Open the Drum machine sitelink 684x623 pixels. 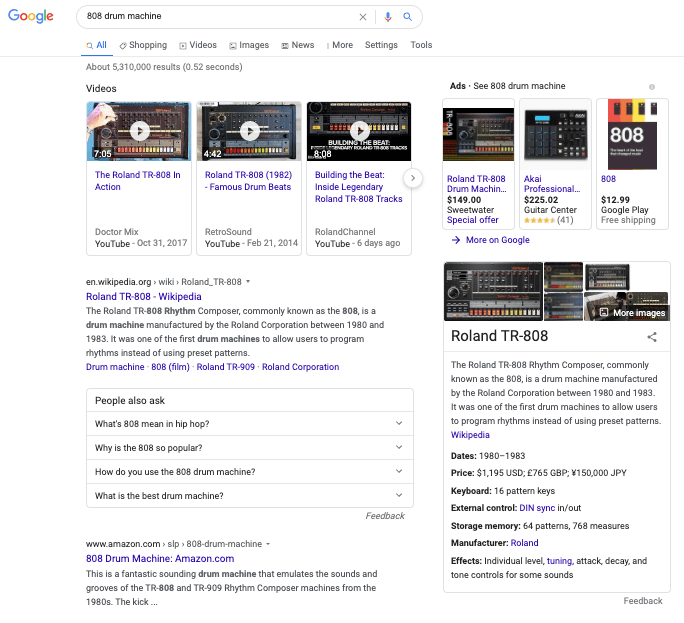(x=115, y=367)
